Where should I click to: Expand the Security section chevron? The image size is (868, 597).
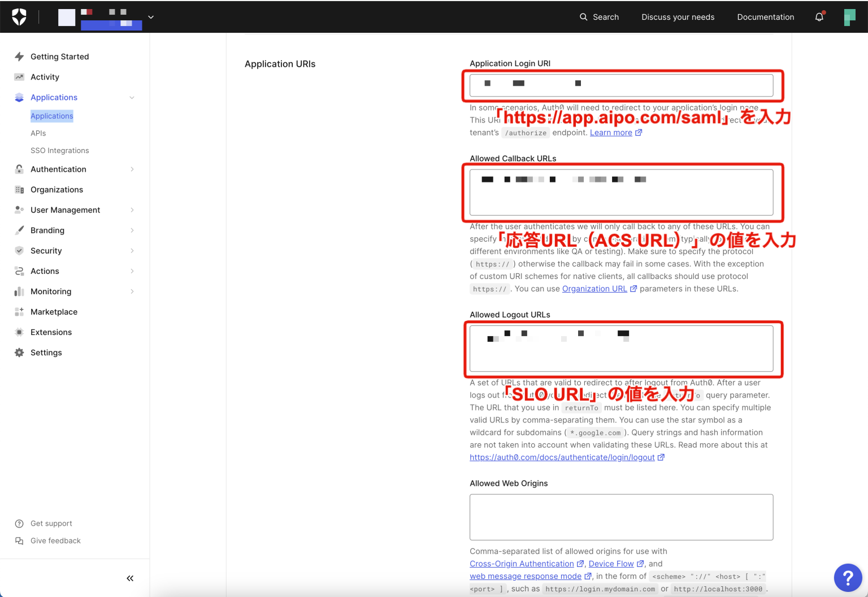(132, 251)
